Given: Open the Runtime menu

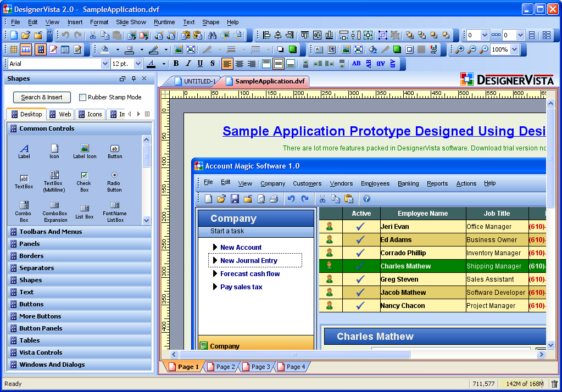Looking at the screenshot, I should [164, 22].
